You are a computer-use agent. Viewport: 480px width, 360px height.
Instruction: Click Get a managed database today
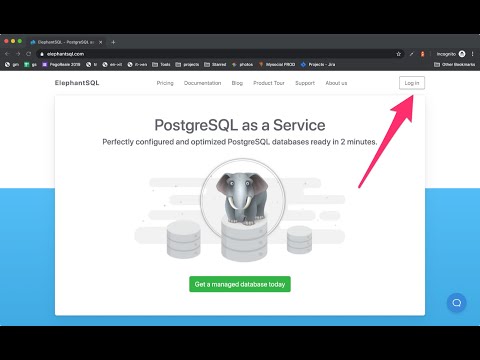tap(240, 284)
